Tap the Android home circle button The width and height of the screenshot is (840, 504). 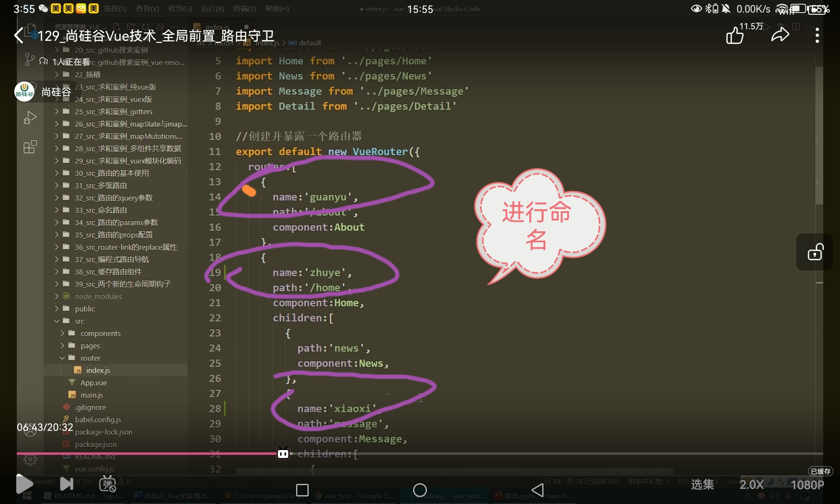pos(420,490)
